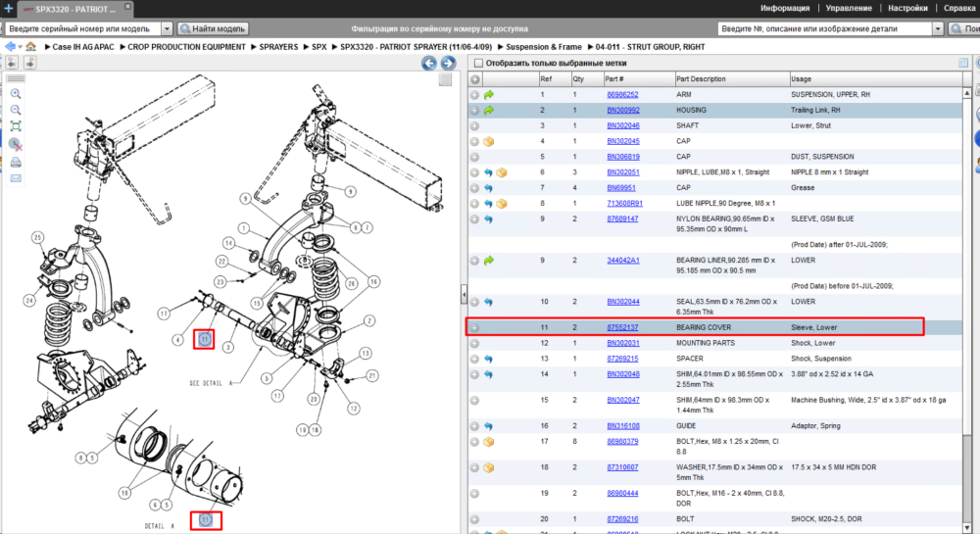Click callout 11 in Detail A

(206, 519)
